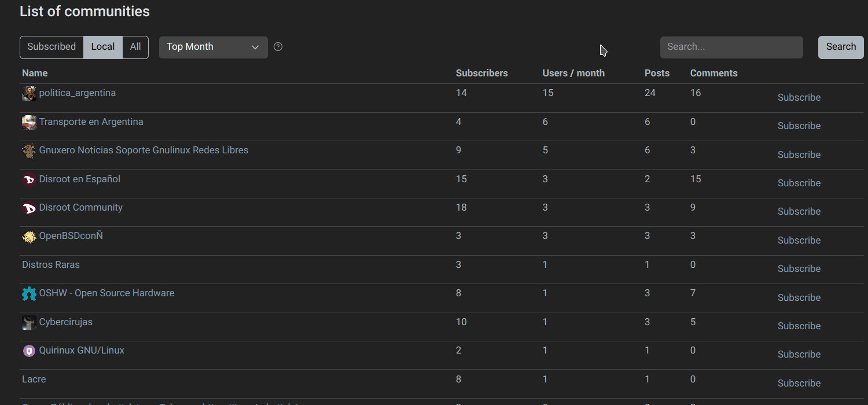Screen dimensions: 868x405
Task: Click into the Search input field
Action: pos(731,47)
